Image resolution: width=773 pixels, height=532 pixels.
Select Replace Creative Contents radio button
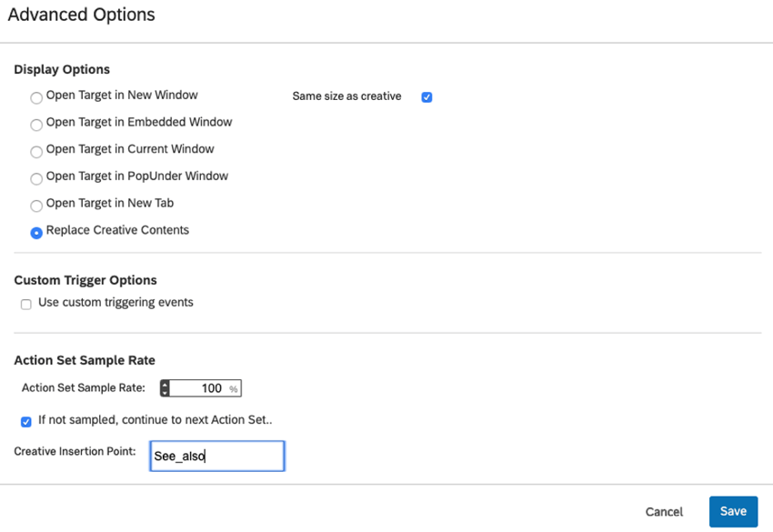click(36, 233)
